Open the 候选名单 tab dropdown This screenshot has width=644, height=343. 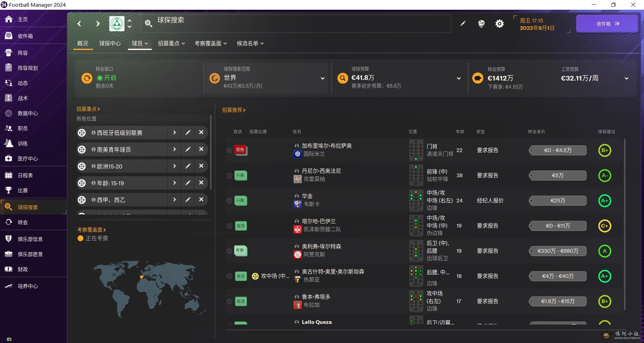click(x=250, y=43)
